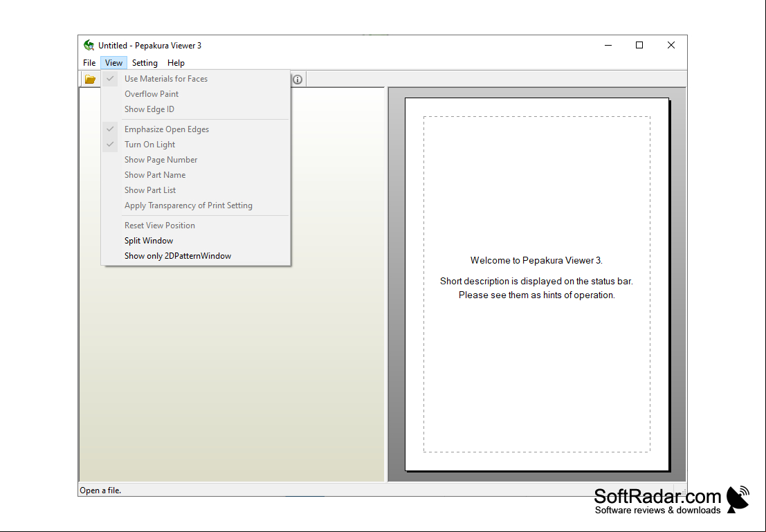Click the 2D pattern page welcome text
766x532 pixels.
(536, 277)
